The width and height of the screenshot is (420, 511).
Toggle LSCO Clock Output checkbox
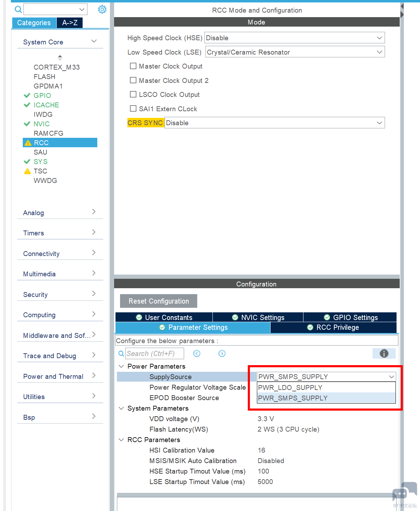[133, 94]
